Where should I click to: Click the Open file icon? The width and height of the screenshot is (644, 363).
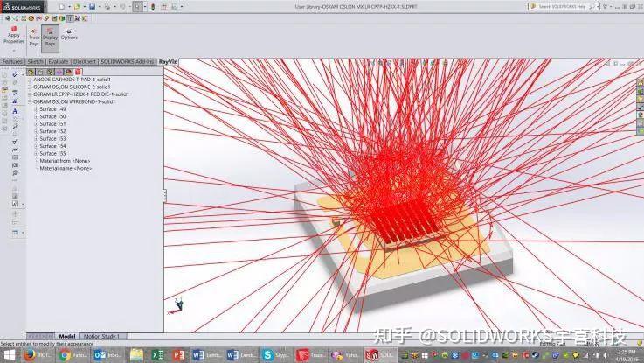[x=77, y=7]
